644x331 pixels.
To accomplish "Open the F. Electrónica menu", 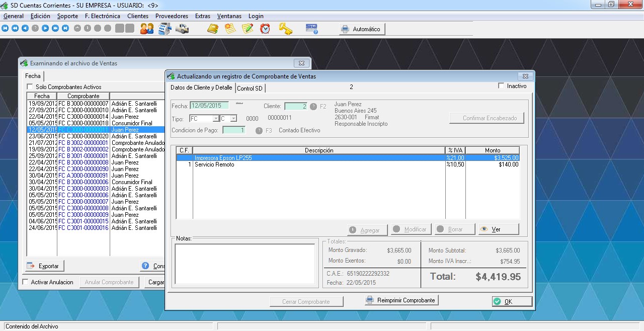I will click(x=103, y=16).
